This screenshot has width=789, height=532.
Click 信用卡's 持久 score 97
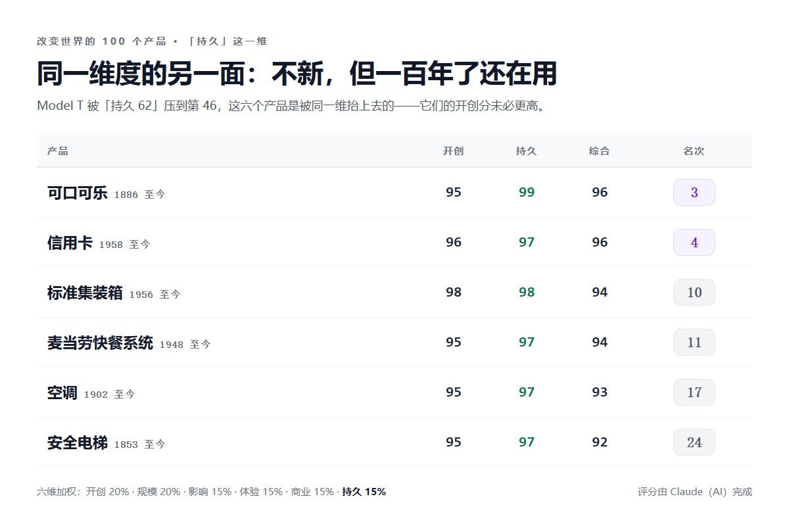point(527,243)
